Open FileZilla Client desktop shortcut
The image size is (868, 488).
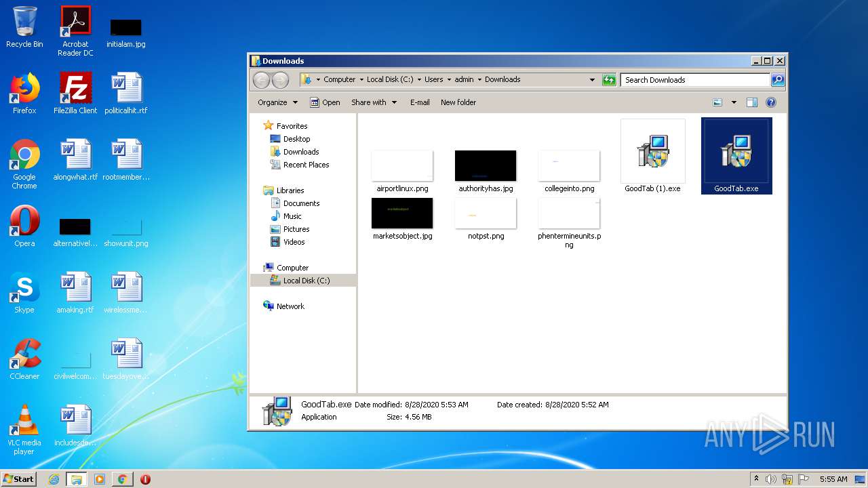tap(75, 94)
